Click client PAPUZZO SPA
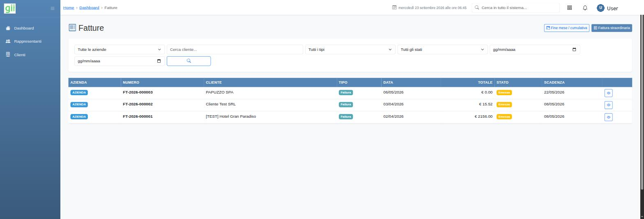 click(219, 92)
